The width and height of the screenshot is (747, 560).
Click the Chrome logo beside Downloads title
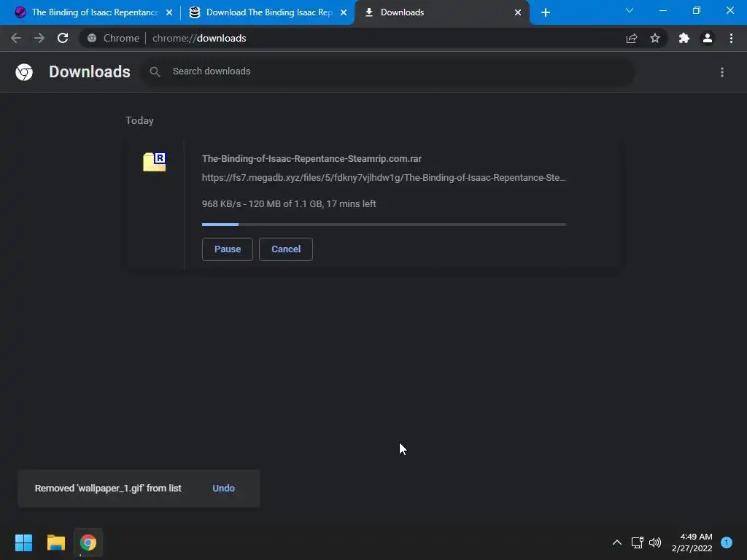[x=24, y=72]
